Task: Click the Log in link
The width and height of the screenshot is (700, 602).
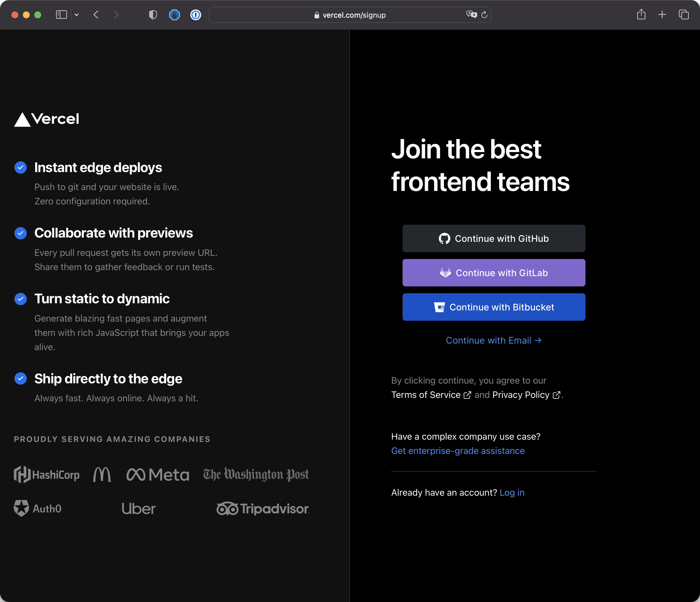Action: [x=512, y=493]
